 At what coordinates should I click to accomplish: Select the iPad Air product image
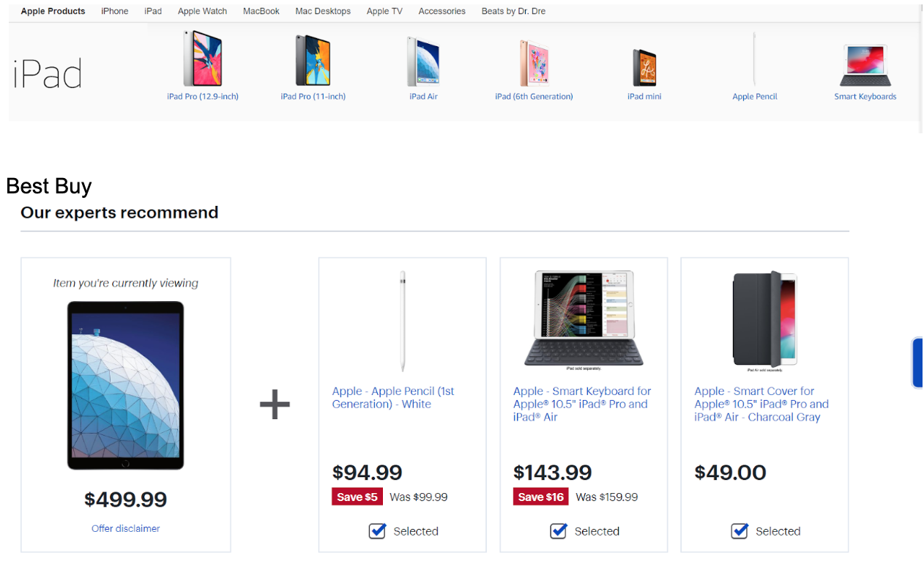tap(422, 62)
